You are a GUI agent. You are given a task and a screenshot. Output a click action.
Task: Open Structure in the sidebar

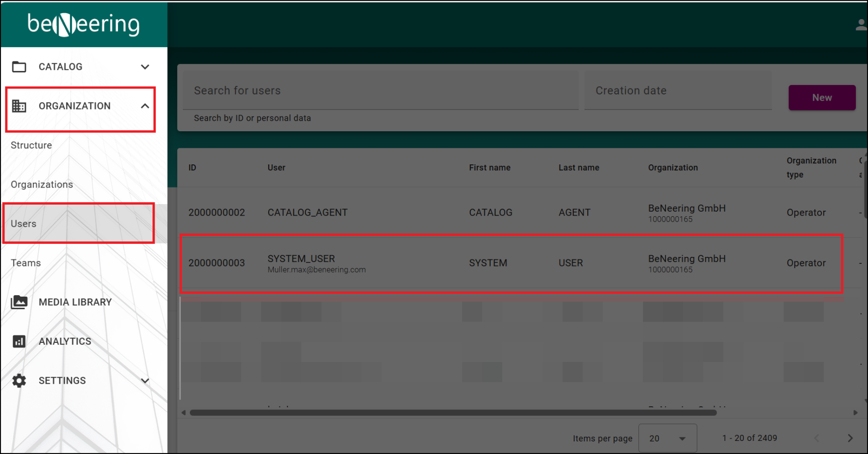[31, 145]
